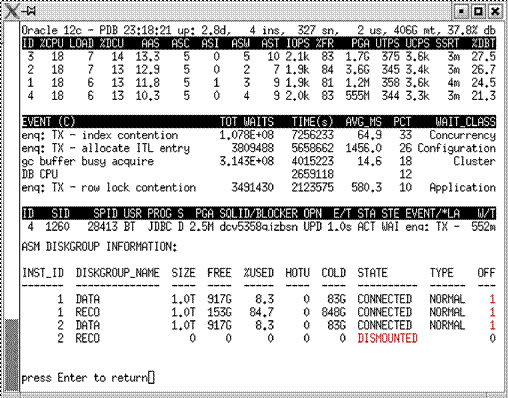Click the Configuration wait class
The width and height of the screenshot is (508, 398).
click(456, 148)
